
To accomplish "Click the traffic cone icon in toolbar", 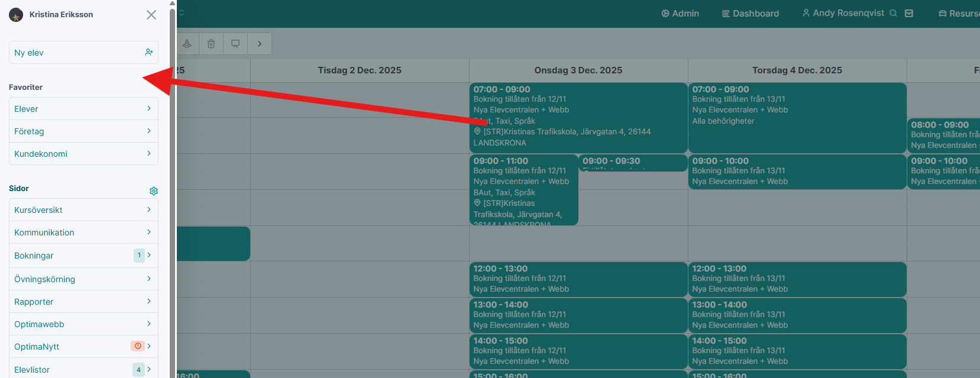I will click(187, 44).
